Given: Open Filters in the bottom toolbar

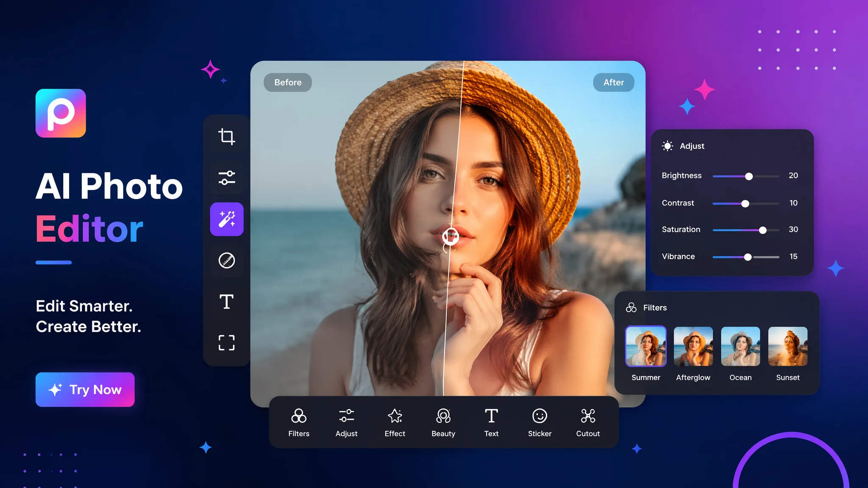Looking at the screenshot, I should click(x=299, y=422).
